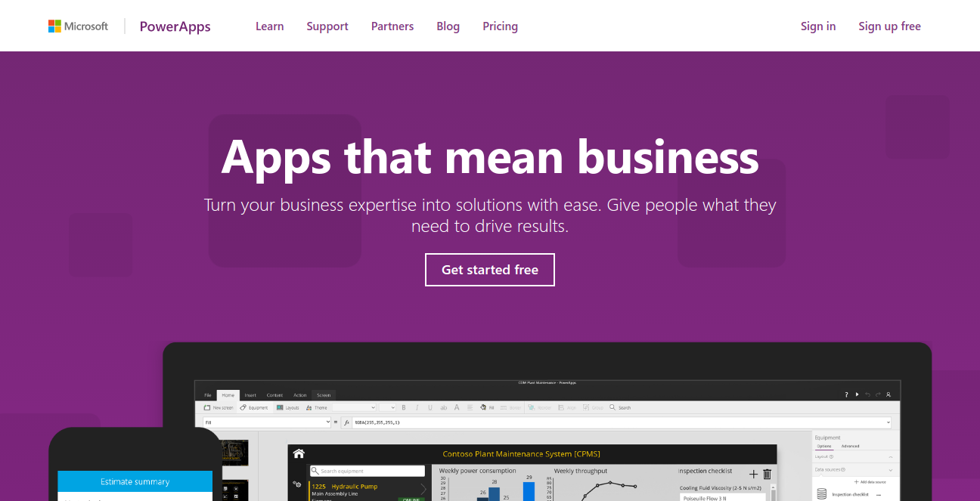Click the Border ribbon item
980x501 pixels.
(x=510, y=407)
